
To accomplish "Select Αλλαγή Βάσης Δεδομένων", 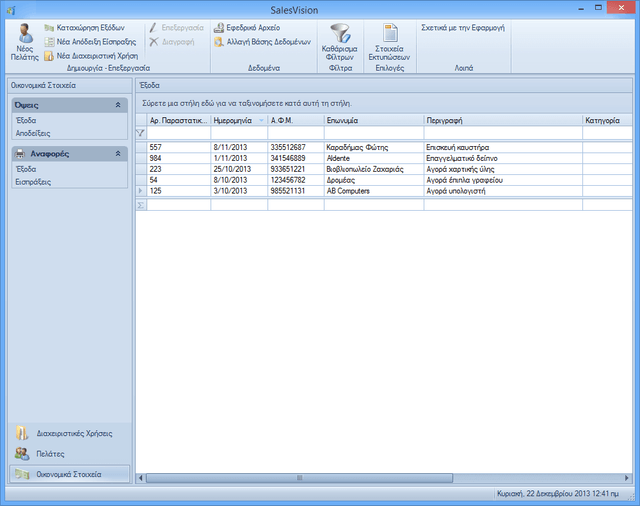I will click(x=262, y=42).
